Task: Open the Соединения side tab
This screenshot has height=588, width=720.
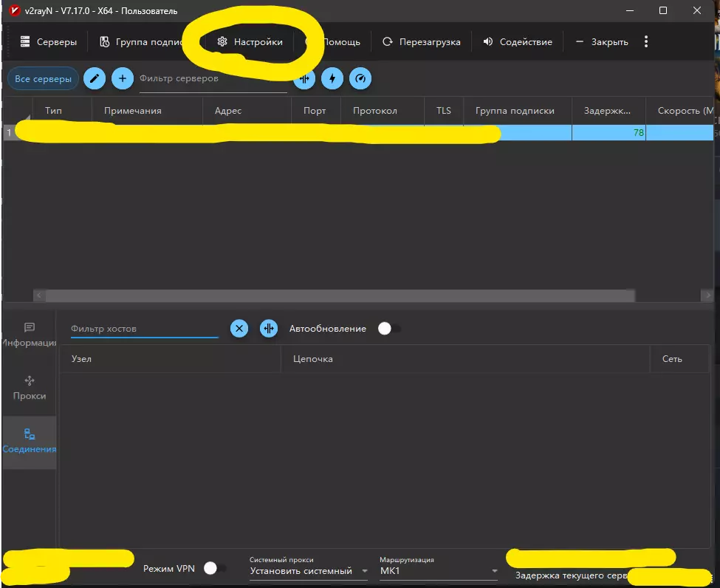Action: [x=30, y=442]
